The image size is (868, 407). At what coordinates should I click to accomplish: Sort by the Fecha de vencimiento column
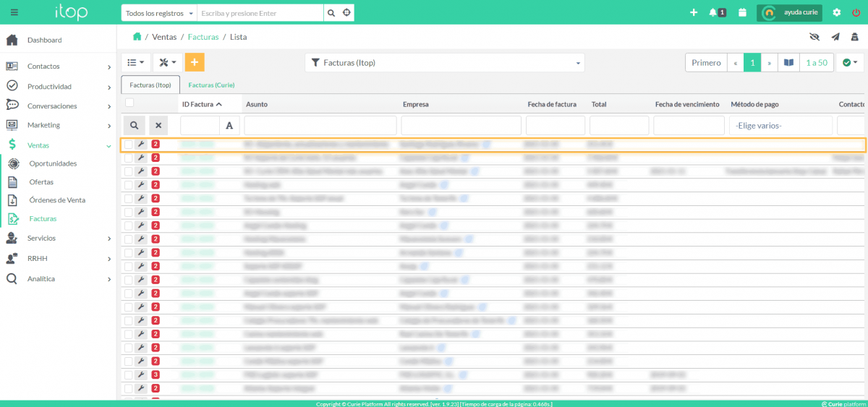tap(687, 104)
